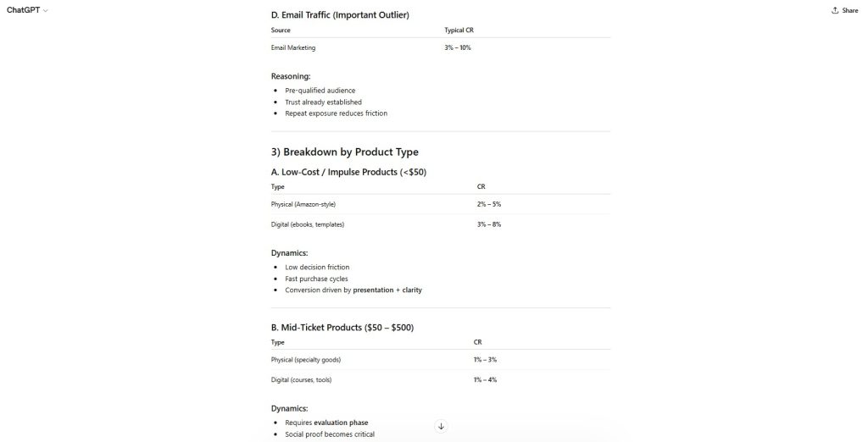Image resolution: width=868 pixels, height=442 pixels.
Task: Click the 'Low-Cost / Impulse Products' heading
Action: click(x=348, y=172)
